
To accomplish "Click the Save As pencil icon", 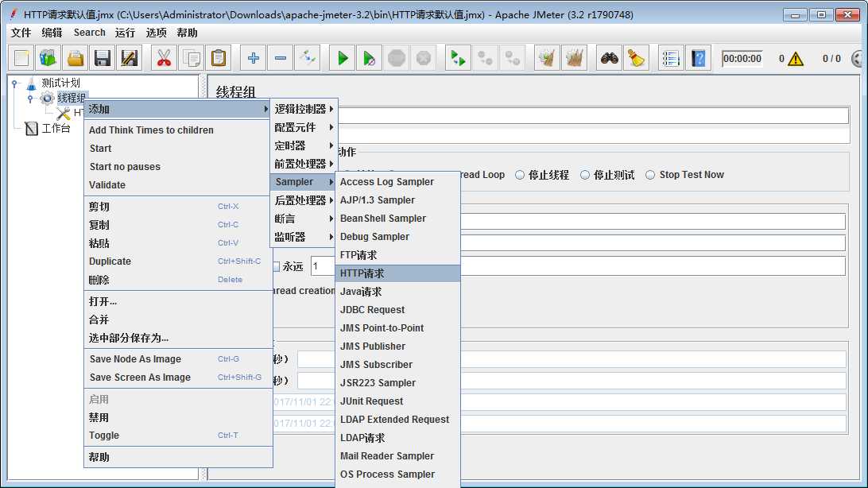I will point(129,58).
